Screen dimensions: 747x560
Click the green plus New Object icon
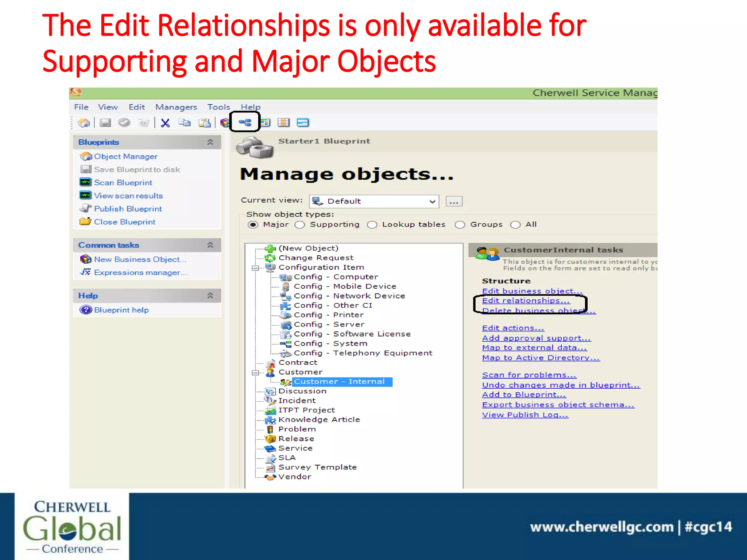click(270, 249)
